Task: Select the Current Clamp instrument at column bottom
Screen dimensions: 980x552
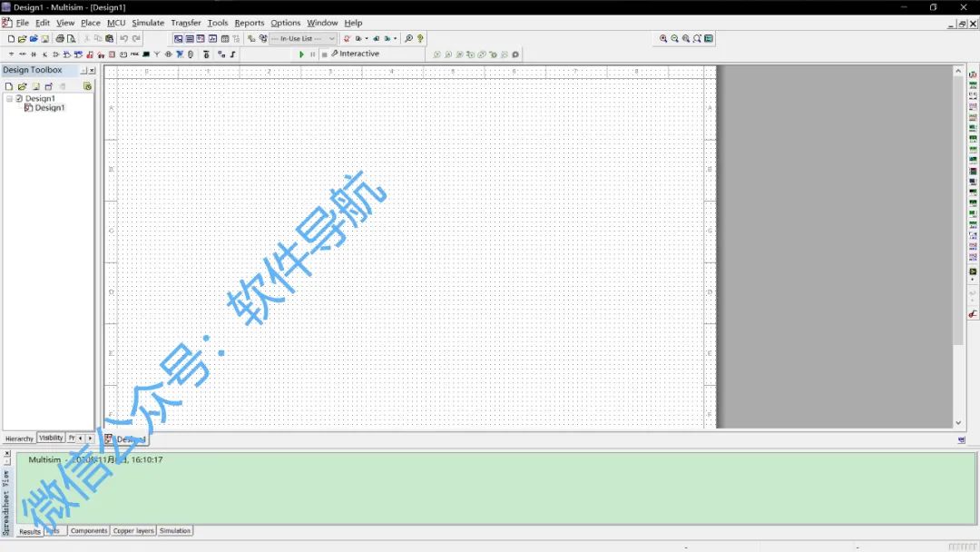Action: pyautogui.click(x=973, y=314)
